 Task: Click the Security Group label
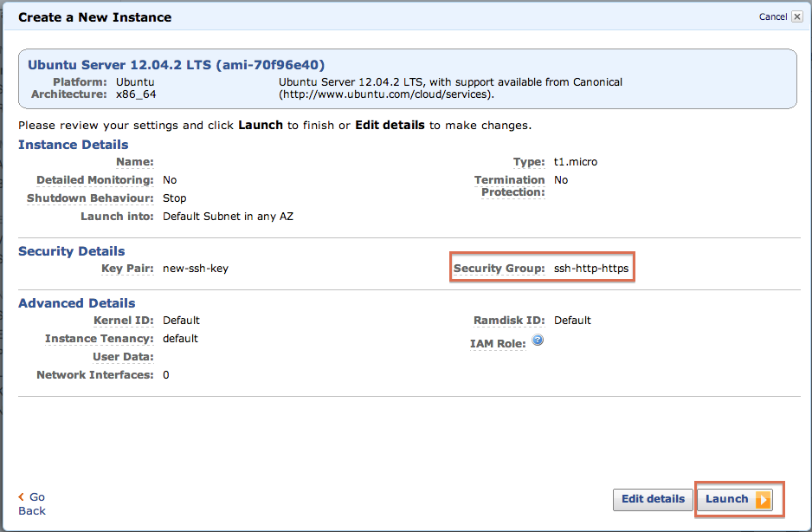(499, 269)
